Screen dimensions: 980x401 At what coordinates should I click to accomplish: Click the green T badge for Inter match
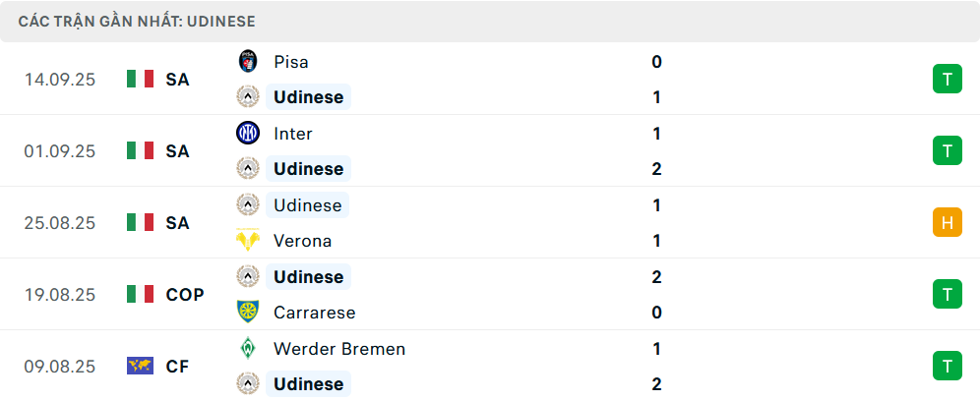[947, 151]
